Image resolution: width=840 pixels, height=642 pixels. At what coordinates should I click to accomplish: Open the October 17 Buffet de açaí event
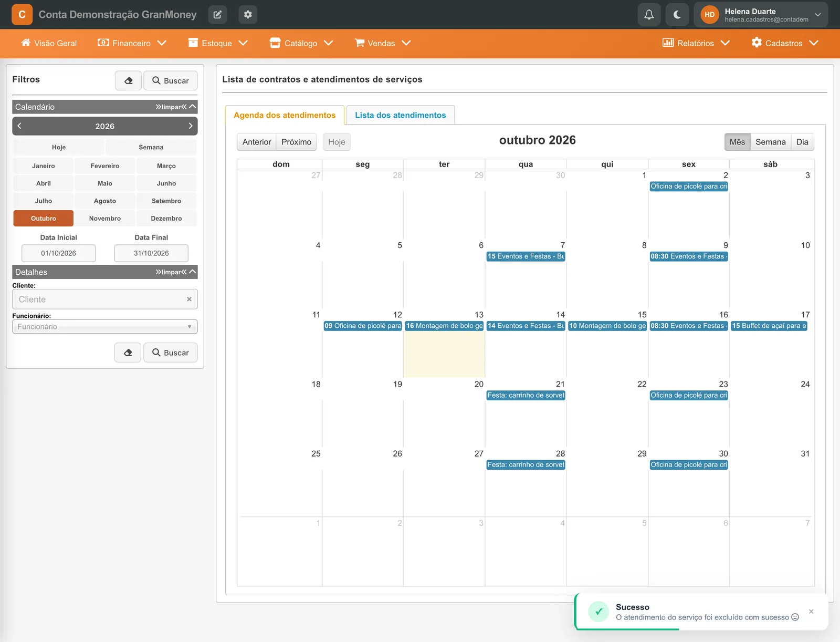[x=769, y=326]
